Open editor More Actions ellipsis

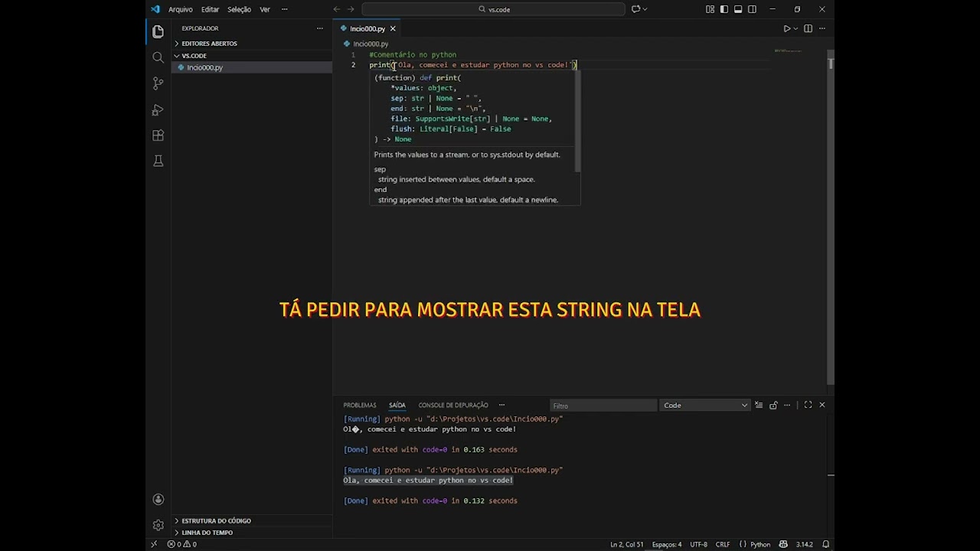pos(822,28)
